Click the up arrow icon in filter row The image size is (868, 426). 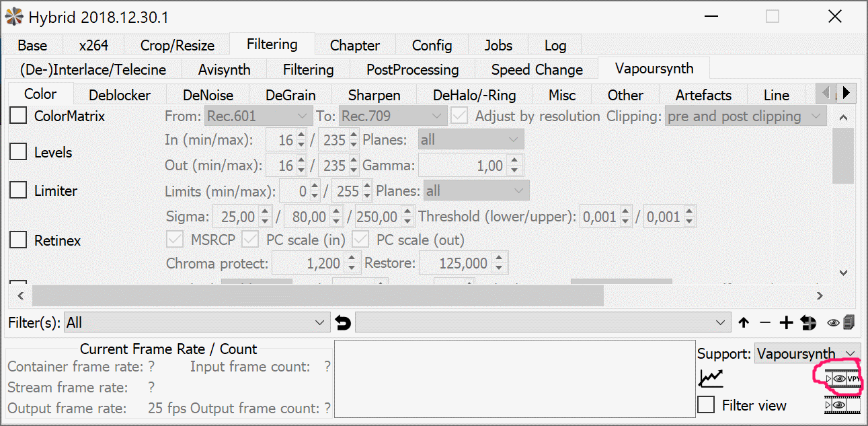coord(744,323)
